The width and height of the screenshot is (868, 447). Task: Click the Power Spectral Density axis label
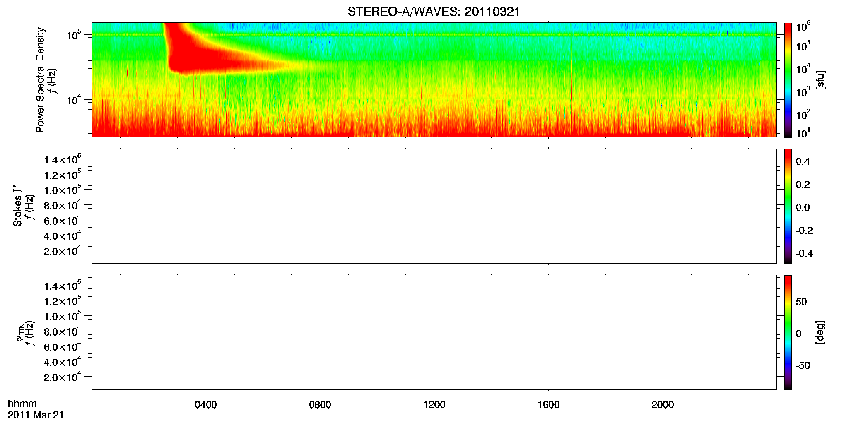(40, 80)
